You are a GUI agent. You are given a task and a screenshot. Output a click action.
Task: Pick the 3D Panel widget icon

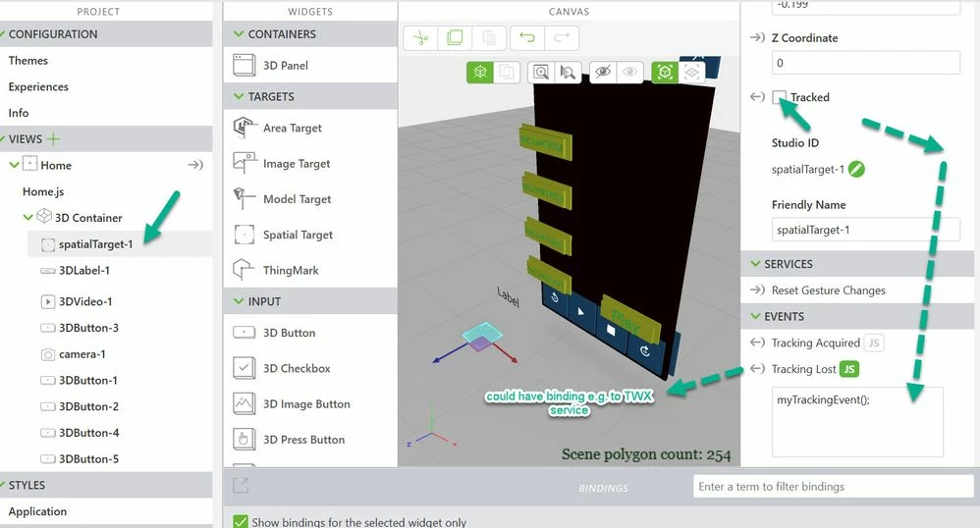(x=244, y=65)
